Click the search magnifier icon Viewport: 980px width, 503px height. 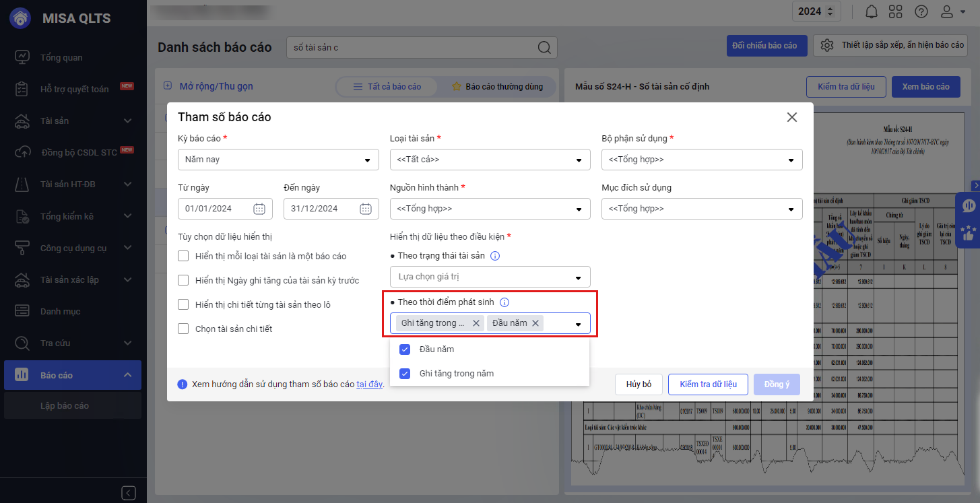[544, 47]
